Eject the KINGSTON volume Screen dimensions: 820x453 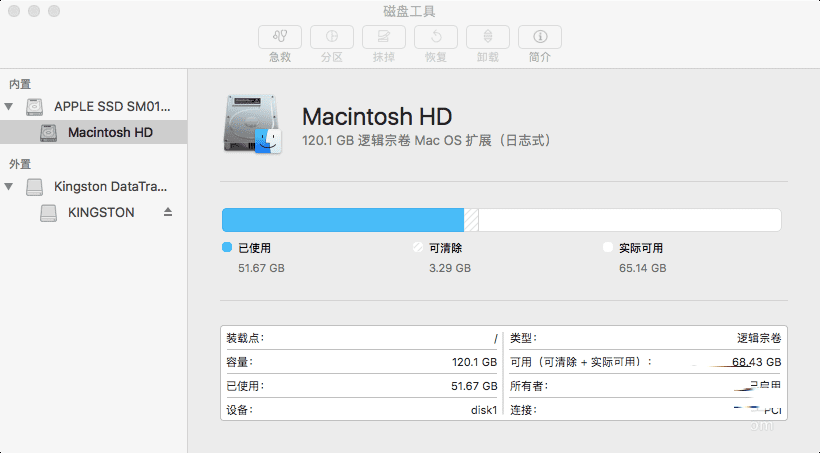168,212
